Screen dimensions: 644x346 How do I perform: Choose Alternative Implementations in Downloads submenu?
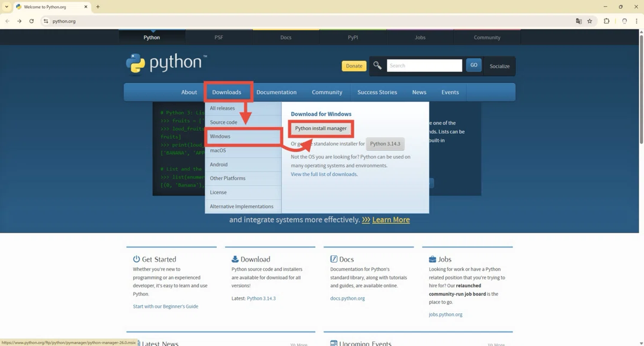[x=243, y=206]
